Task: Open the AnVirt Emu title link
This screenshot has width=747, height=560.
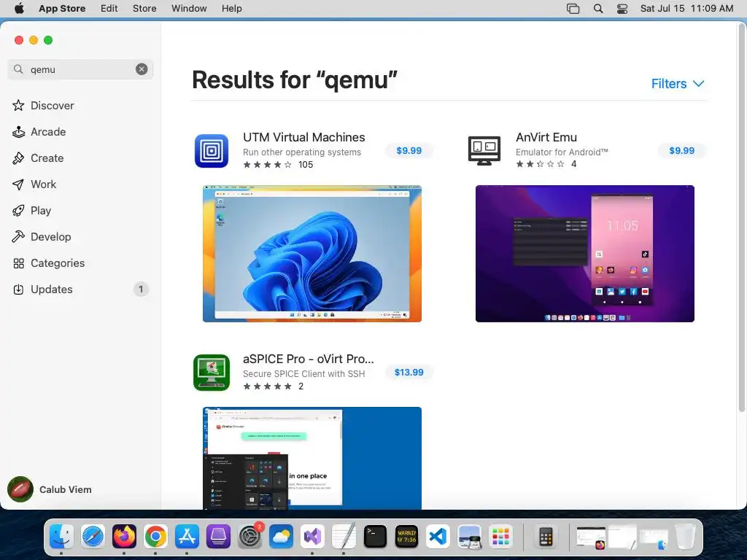Action: click(x=546, y=137)
